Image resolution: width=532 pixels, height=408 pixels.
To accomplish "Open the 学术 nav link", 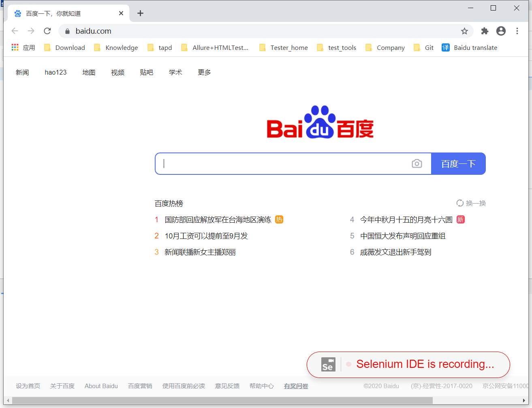I will click(175, 72).
